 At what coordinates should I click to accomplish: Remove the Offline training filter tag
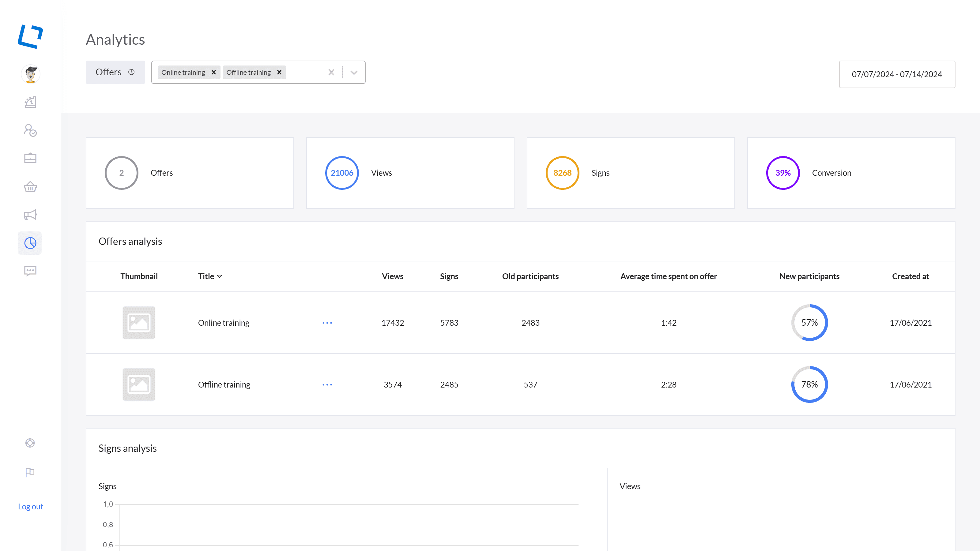(x=279, y=72)
